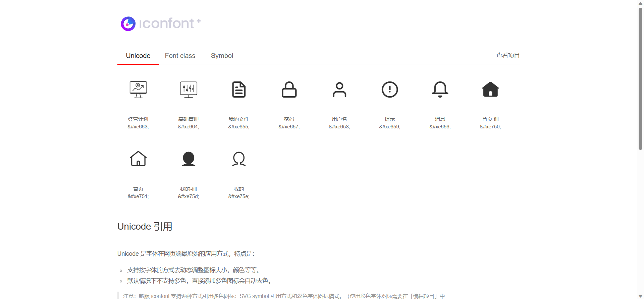Click the username person outline icon
The image size is (644, 299).
click(x=339, y=89)
